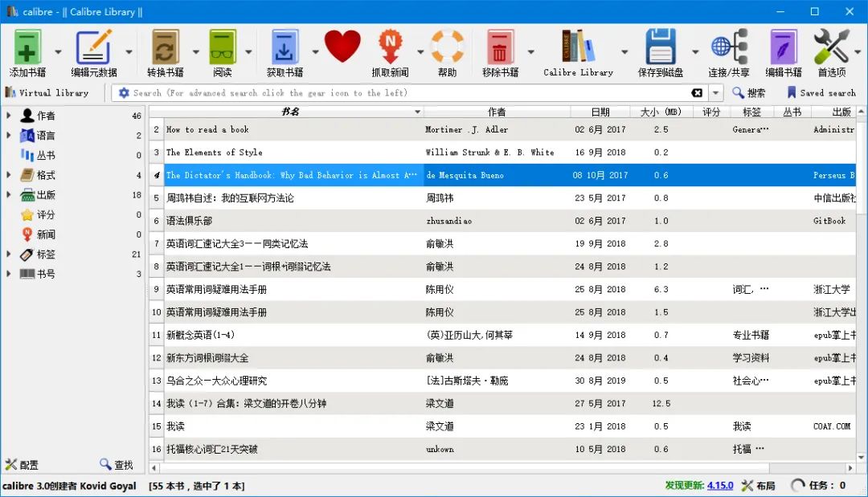This screenshot has height=497, width=868.
Task: Sort by the Date column header
Action: coord(600,112)
